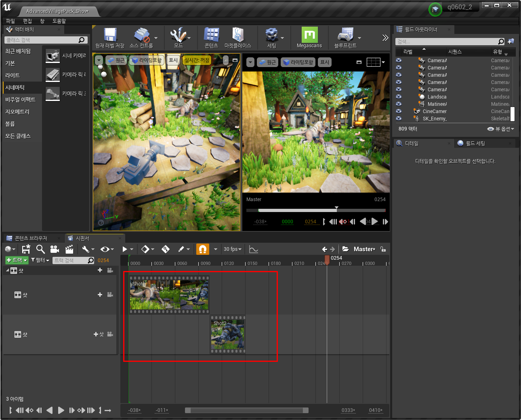Viewport: 521px width, 420px height.
Task: Open the Sequencer curve editor icon
Action: [x=254, y=250]
